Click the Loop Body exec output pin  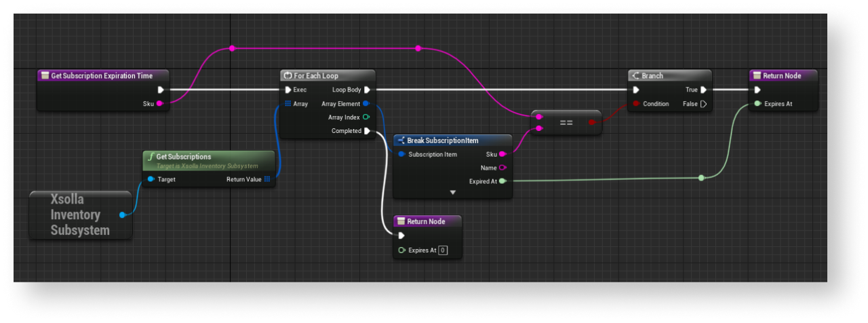[367, 90]
